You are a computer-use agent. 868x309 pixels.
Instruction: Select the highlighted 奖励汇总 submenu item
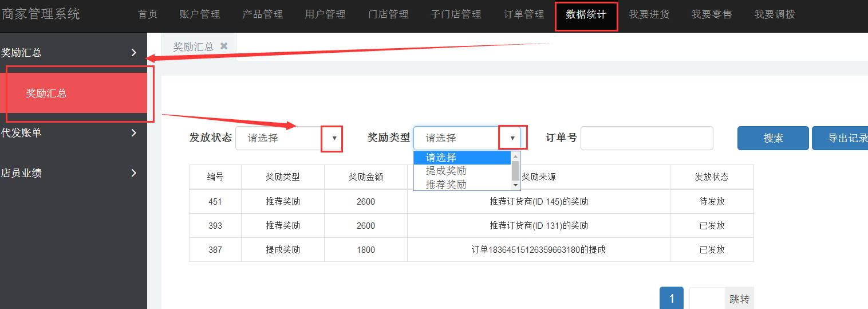pos(73,93)
